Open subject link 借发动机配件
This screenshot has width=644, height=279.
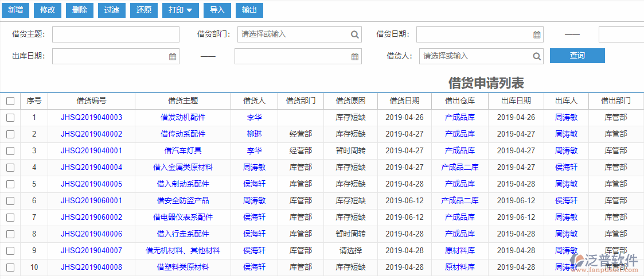(183, 118)
